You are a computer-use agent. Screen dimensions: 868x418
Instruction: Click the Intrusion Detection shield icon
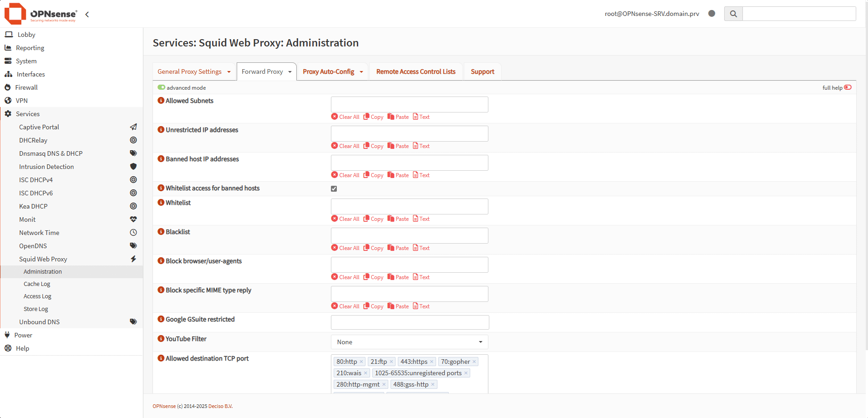coord(133,167)
